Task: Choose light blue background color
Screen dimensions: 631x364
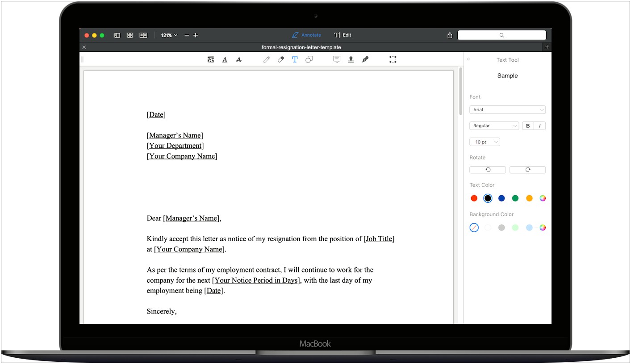Action: (x=529, y=228)
